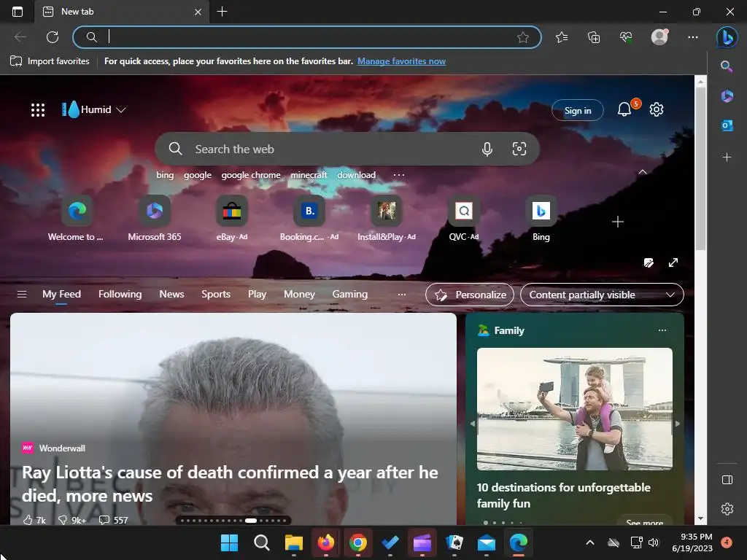Open the QVC quick link tile
The image size is (747, 560).
point(464,219)
